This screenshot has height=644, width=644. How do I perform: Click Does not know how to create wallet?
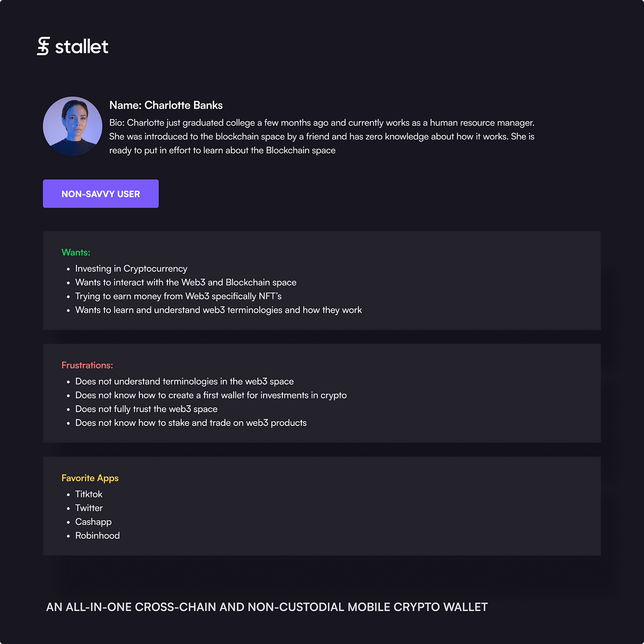pyautogui.click(x=211, y=395)
